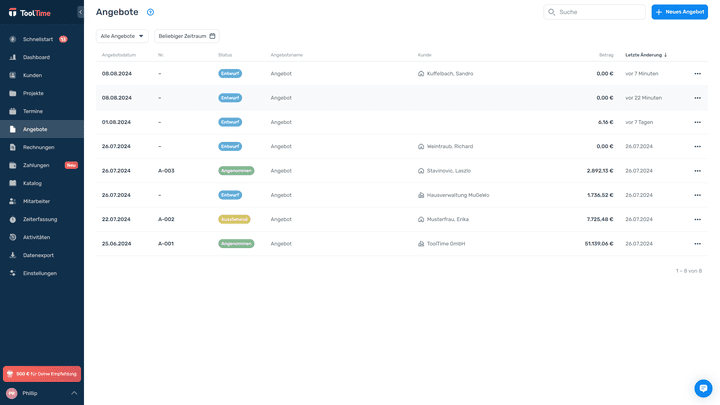The width and height of the screenshot is (720, 405).
Task: Click the Katalog icon in sidebar
Action: pyautogui.click(x=13, y=183)
